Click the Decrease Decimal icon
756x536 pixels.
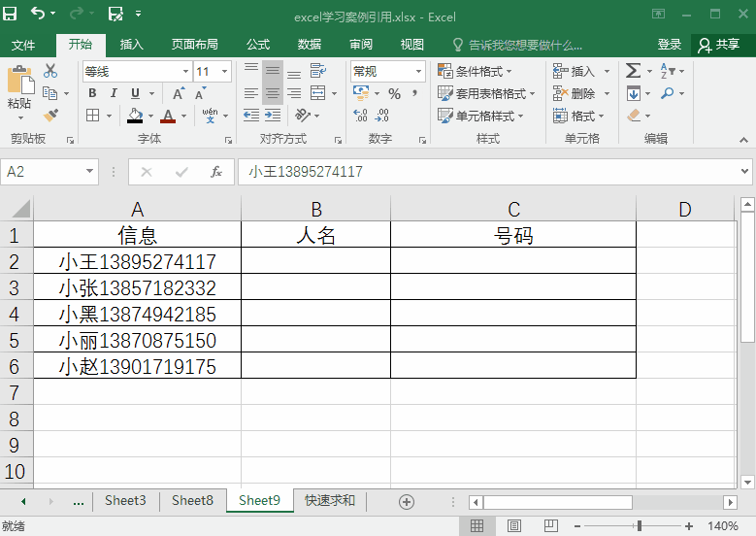tap(381, 116)
